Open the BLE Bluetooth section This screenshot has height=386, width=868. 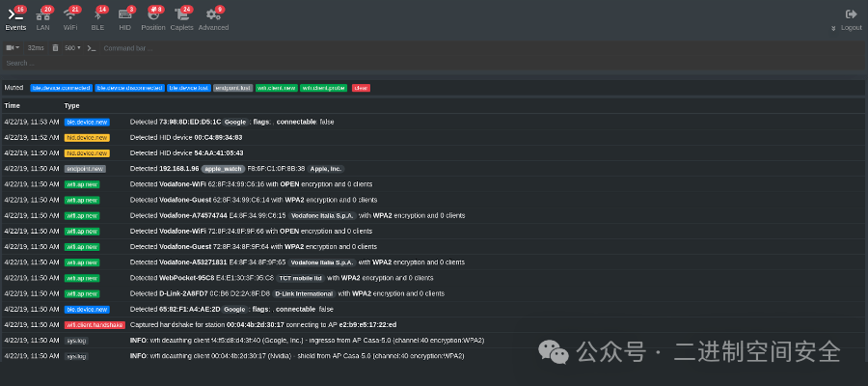click(x=97, y=15)
